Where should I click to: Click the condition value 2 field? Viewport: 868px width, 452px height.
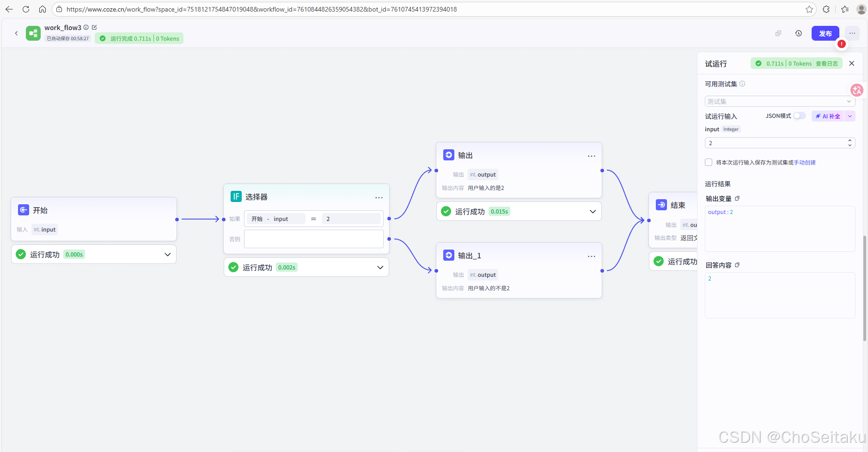352,219
